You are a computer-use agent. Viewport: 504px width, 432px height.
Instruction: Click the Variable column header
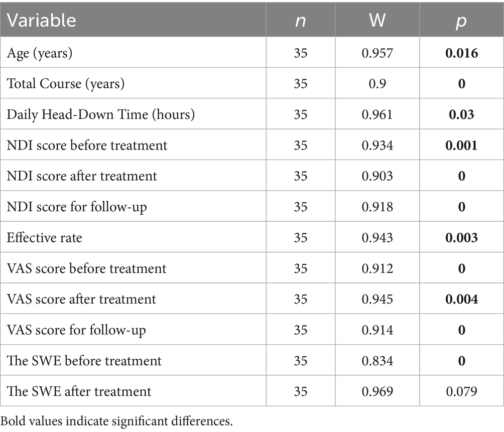(x=41, y=20)
